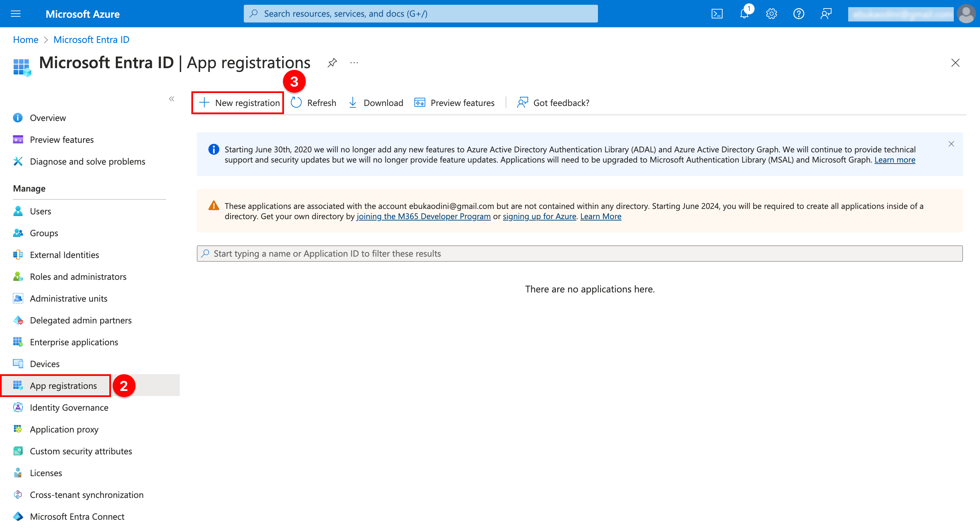980x531 pixels.
Task: Click the help question mark icon
Action: (x=798, y=14)
